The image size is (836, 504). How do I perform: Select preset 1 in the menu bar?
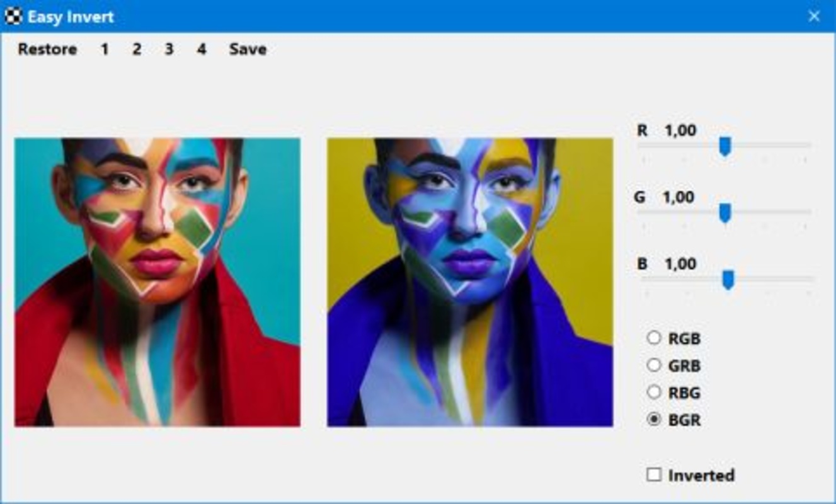point(105,49)
